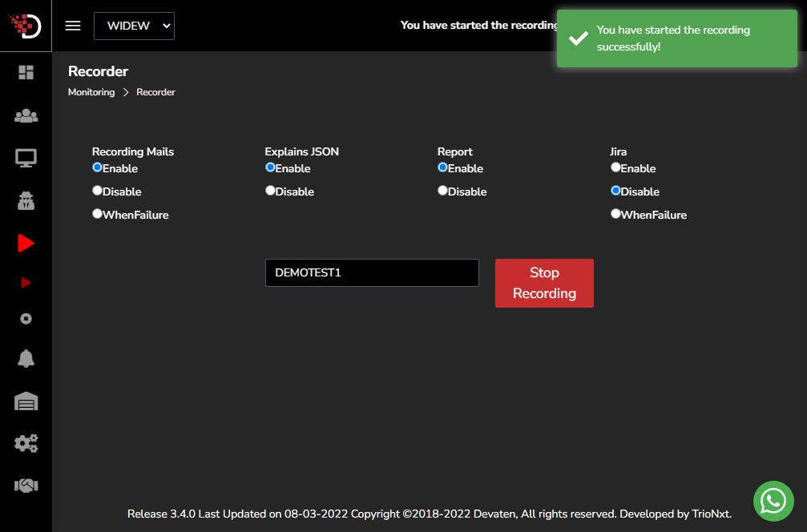
Task: Select WhenFailure for Jira
Action: [615, 213]
